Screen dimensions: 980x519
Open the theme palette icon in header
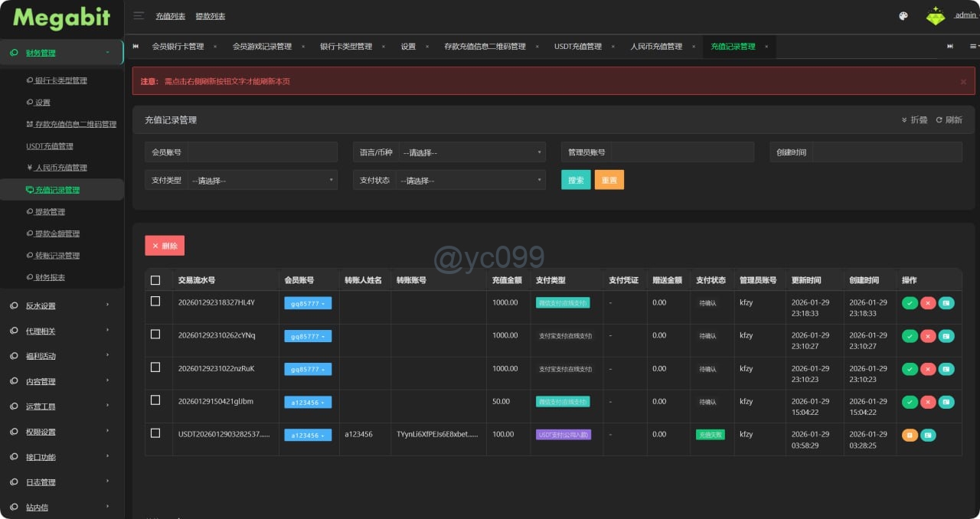pos(903,16)
